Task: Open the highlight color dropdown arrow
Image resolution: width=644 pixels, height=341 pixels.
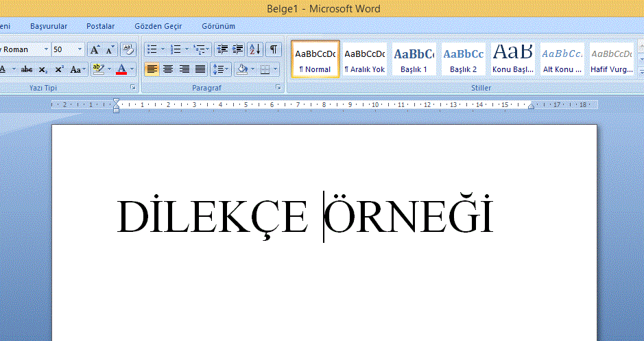Action: click(110, 69)
